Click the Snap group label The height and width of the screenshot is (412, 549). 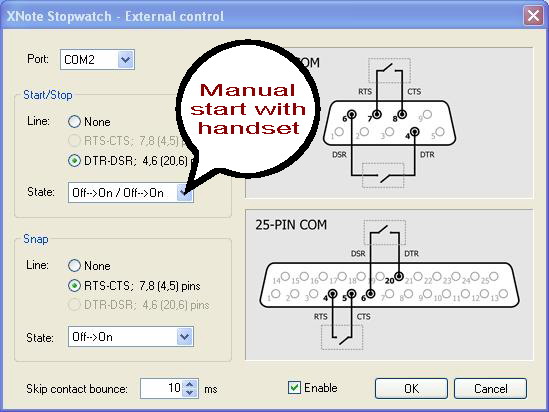coord(36,239)
